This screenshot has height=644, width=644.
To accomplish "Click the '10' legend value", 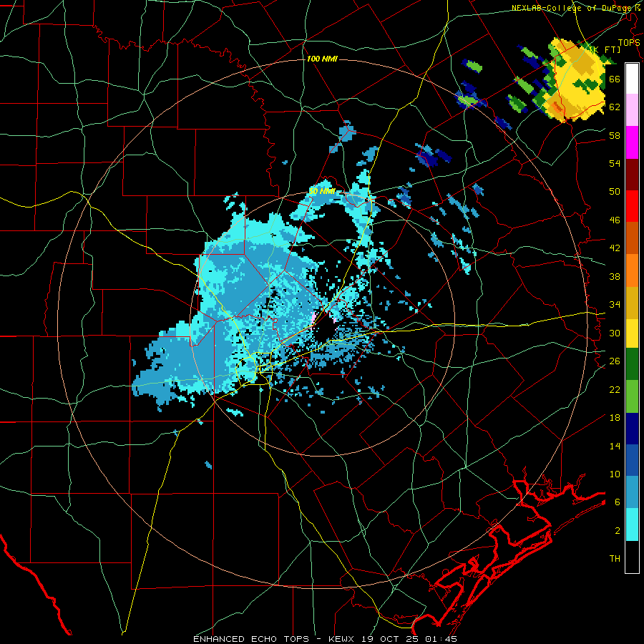I will (615, 474).
